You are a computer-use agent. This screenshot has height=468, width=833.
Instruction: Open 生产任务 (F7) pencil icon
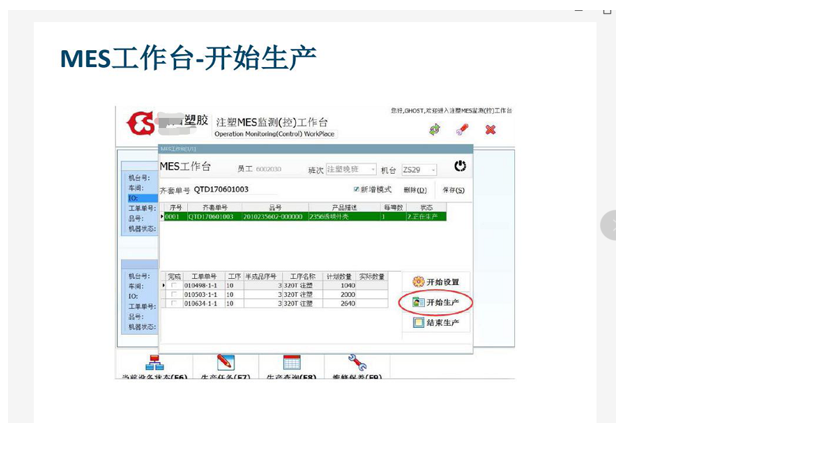click(x=226, y=362)
